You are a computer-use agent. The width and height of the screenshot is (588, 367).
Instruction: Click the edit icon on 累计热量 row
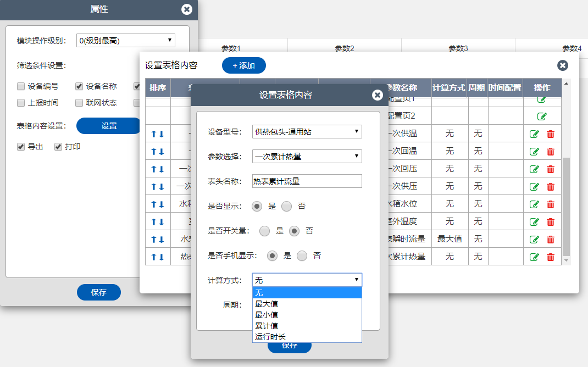coord(534,257)
